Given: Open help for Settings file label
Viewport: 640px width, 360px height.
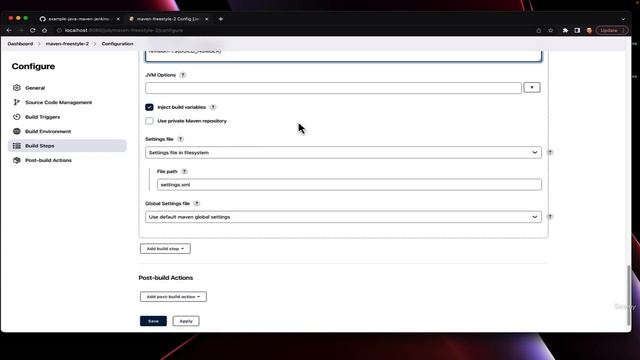Looking at the screenshot, I should 180,139.
